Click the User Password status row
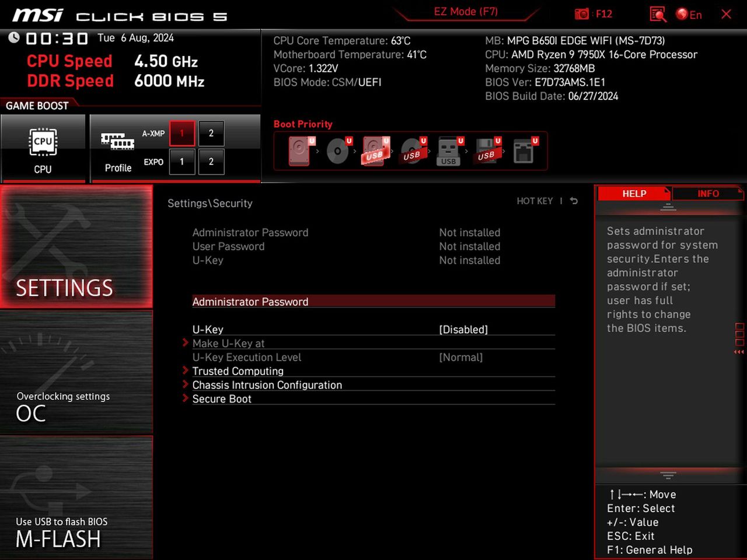Screen dimensions: 747x560 (x=346, y=247)
